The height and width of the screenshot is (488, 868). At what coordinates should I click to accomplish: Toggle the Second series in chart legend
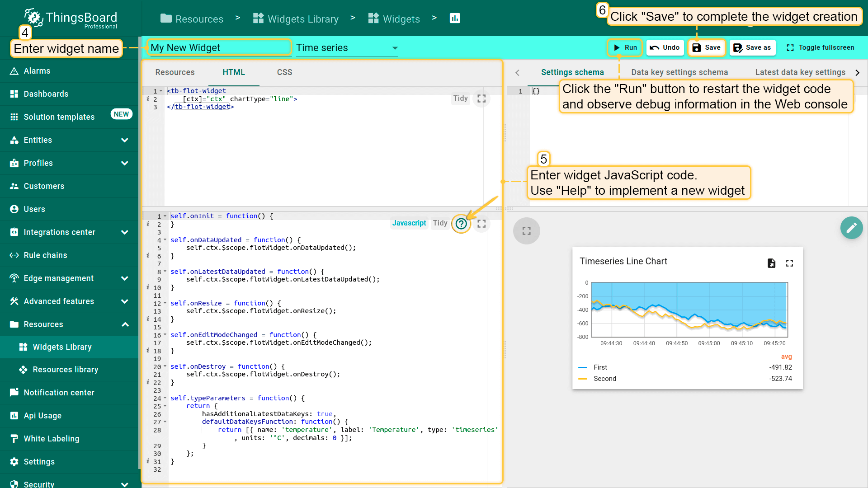(x=604, y=379)
